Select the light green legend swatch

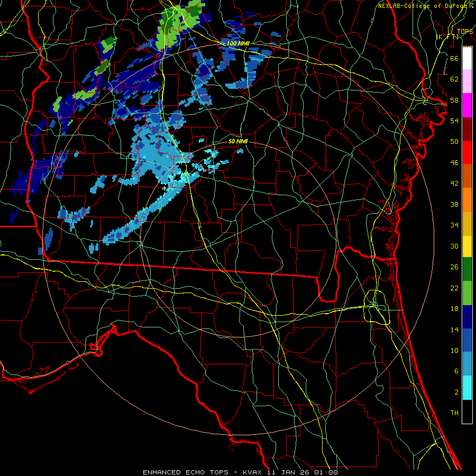pyautogui.click(x=467, y=293)
